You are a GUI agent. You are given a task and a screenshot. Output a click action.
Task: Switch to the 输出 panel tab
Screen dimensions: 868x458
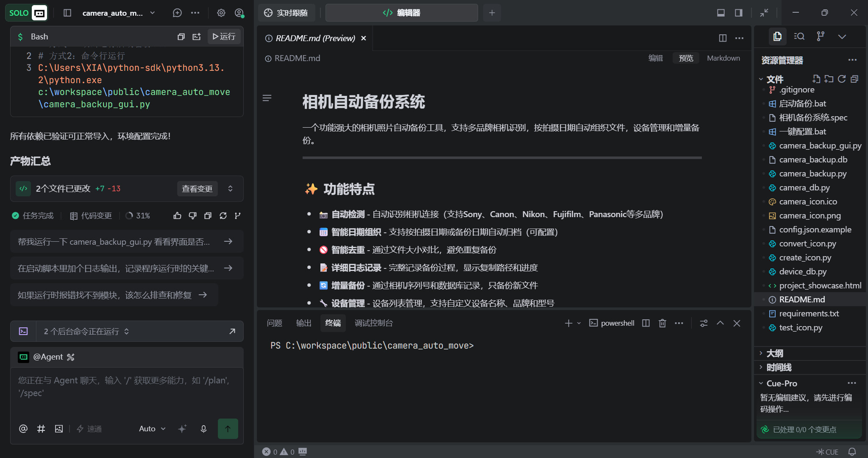(303, 323)
